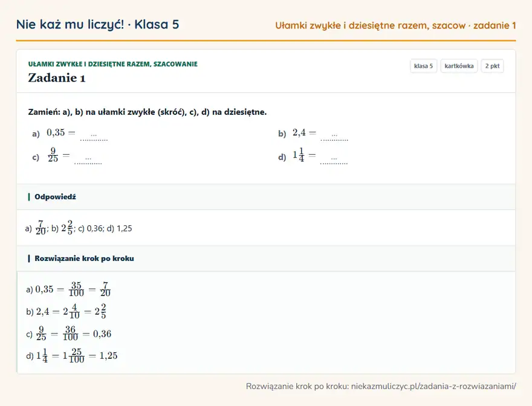Click the "klasa 5" tag badge
This screenshot has width=532, height=406.
423,66
